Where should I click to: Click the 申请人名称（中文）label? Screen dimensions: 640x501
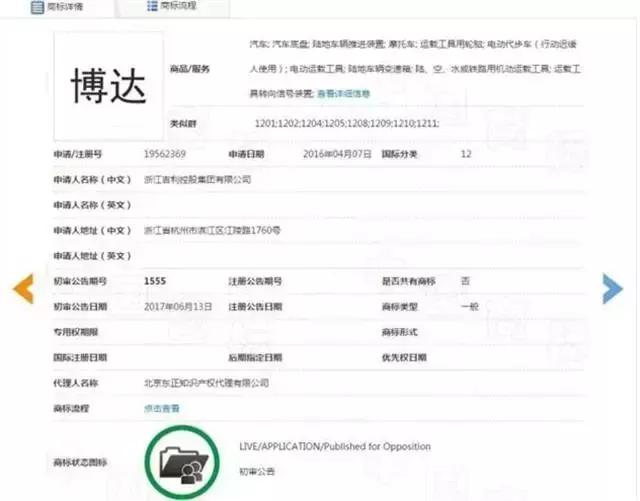(x=92, y=180)
